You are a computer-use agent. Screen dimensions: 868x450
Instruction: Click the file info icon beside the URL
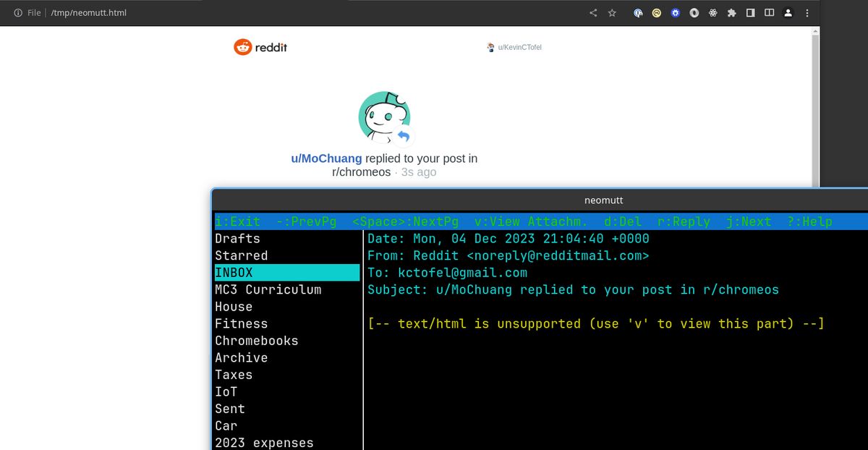click(18, 13)
